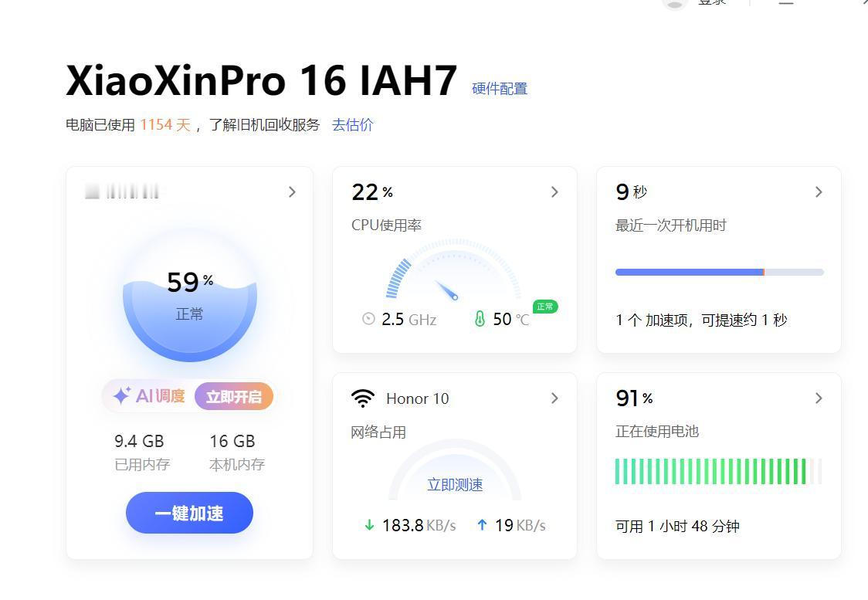The image size is (868, 600).
Task: Click 去估价 to appraise the device
Action: (353, 124)
